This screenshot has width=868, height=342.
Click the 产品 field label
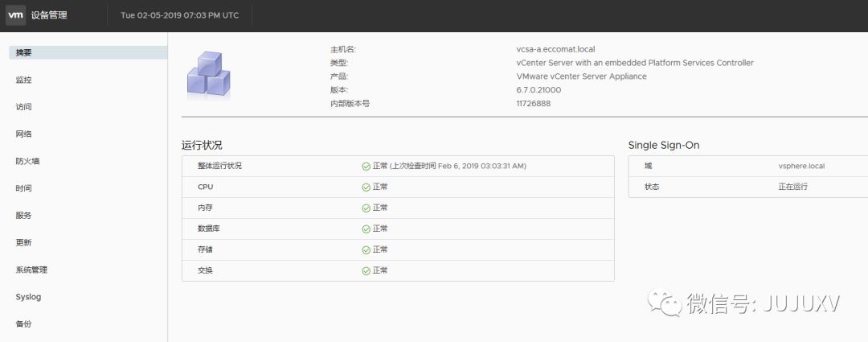339,76
